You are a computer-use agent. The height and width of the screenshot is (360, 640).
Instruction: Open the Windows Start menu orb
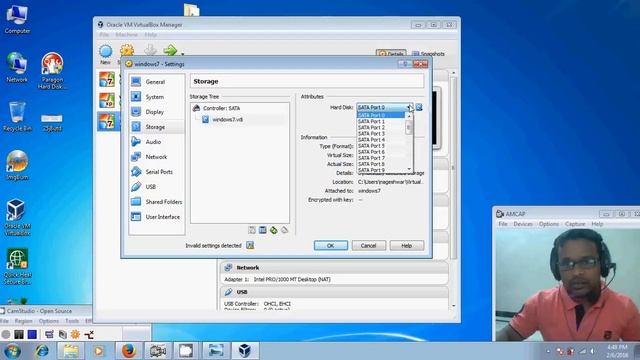pyautogui.click(x=13, y=351)
